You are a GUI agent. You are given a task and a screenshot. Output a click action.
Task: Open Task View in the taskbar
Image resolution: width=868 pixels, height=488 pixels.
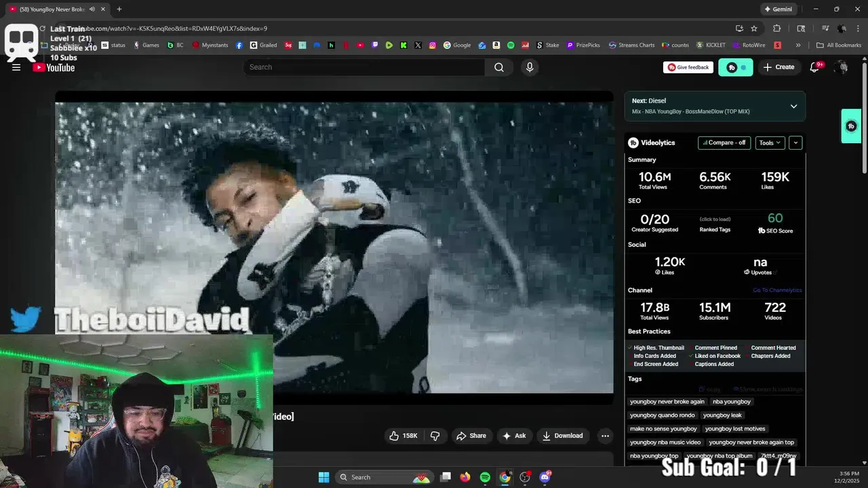coord(446,477)
